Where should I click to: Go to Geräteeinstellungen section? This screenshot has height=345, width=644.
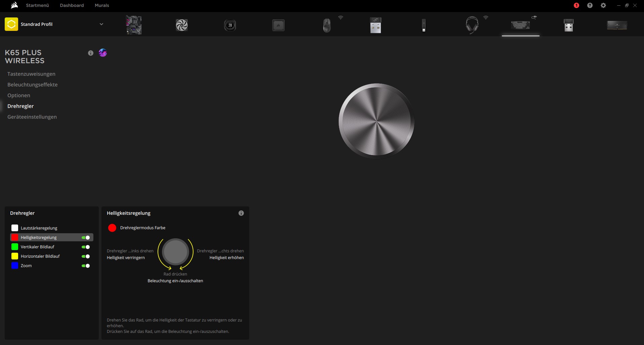32,117
